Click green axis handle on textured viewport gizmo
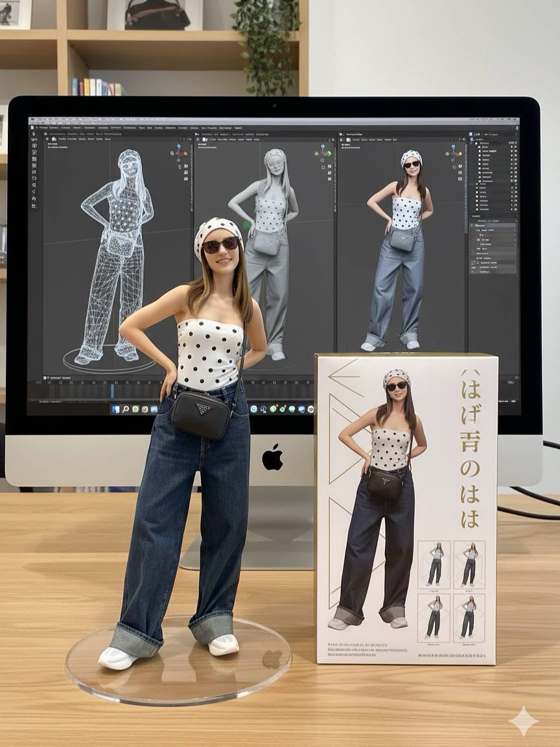 coord(447,154)
